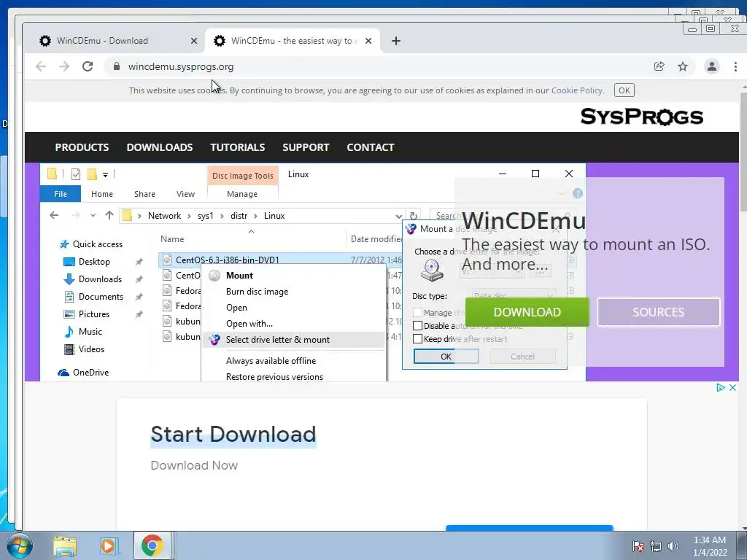Image resolution: width=747 pixels, height=560 pixels.
Task: Open the SUPPORT navigation item
Action: (306, 147)
